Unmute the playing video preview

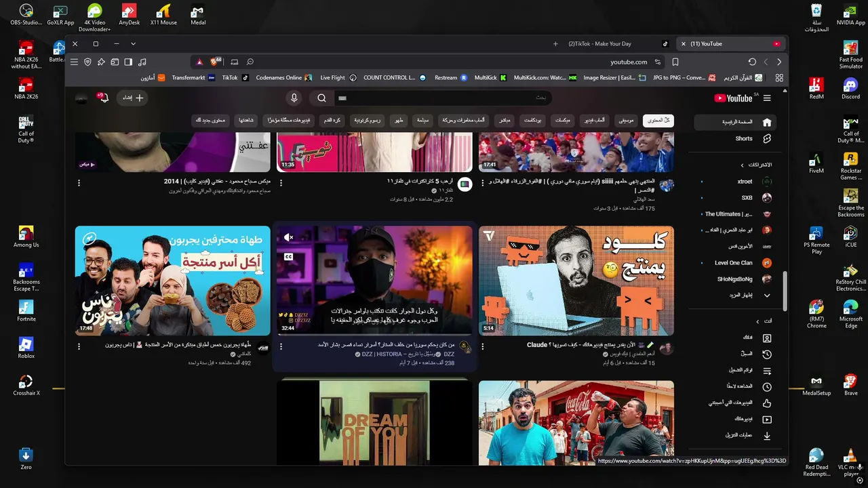pyautogui.click(x=289, y=237)
